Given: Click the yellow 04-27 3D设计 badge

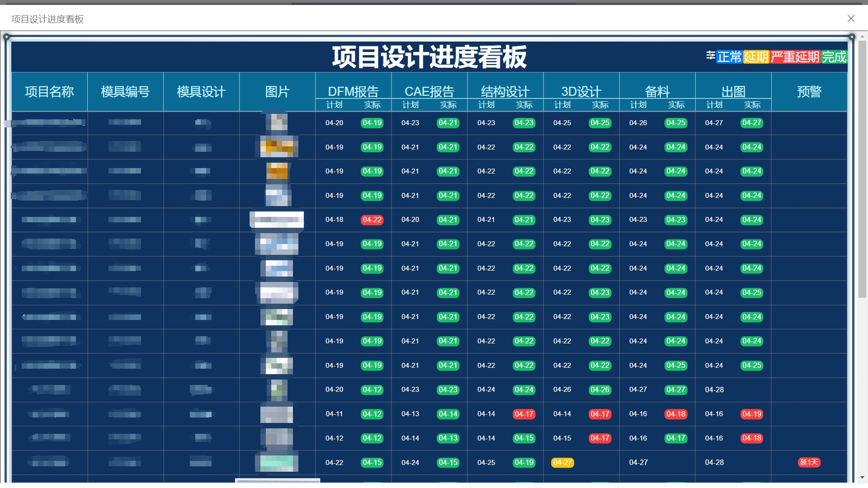Looking at the screenshot, I should [562, 463].
